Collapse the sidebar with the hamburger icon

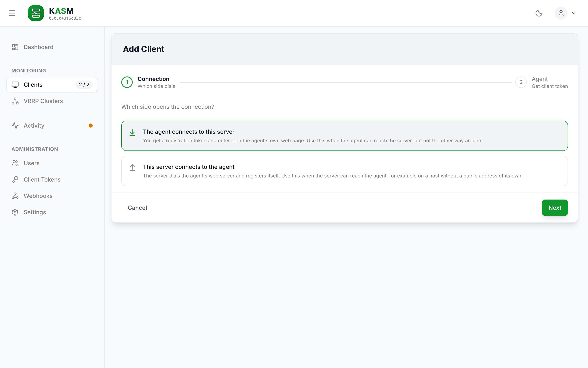click(12, 13)
